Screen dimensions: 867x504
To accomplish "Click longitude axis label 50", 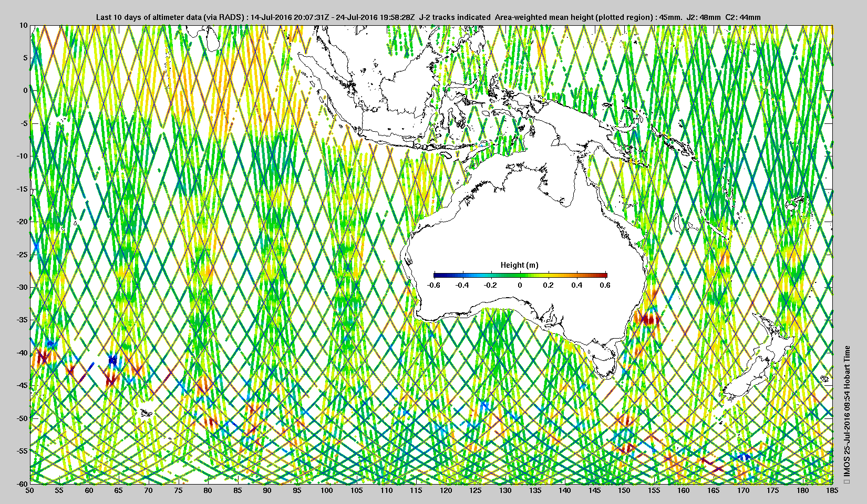I will point(30,490).
